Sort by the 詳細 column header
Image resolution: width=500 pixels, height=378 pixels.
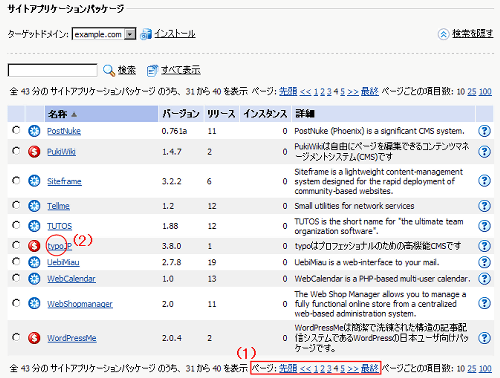(x=383, y=114)
